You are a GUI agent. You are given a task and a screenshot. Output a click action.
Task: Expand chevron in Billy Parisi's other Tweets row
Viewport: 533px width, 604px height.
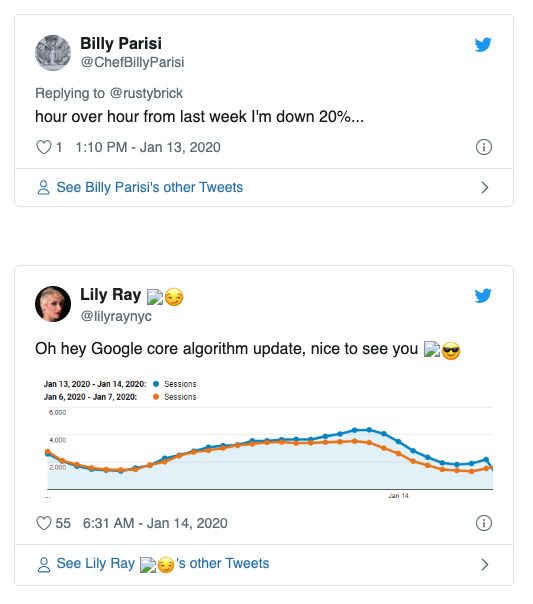(x=485, y=188)
